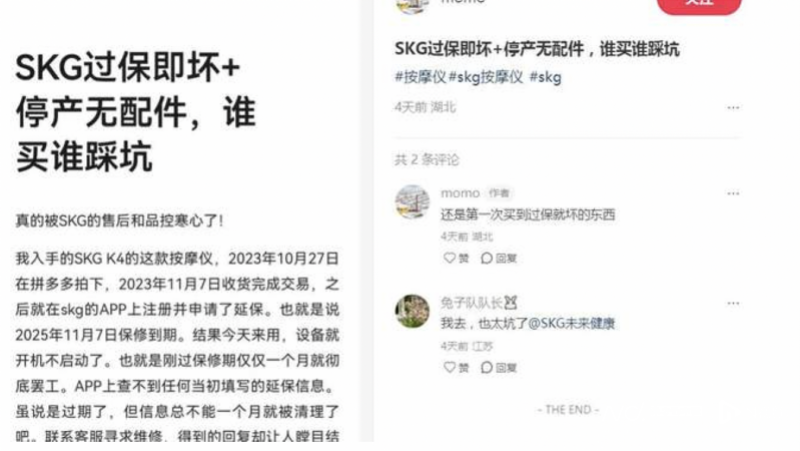Image resolution: width=800 pixels, height=451 pixels.
Task: Open the #按摩仪 hashtag
Action: (420, 77)
